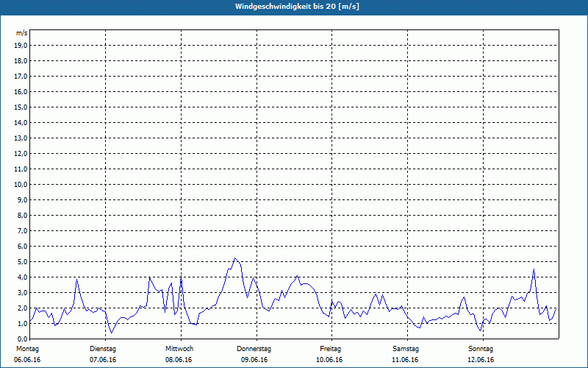Image resolution: width=588 pixels, height=368 pixels.
Task: Click the '13,0' axis label
Action: coord(21,138)
